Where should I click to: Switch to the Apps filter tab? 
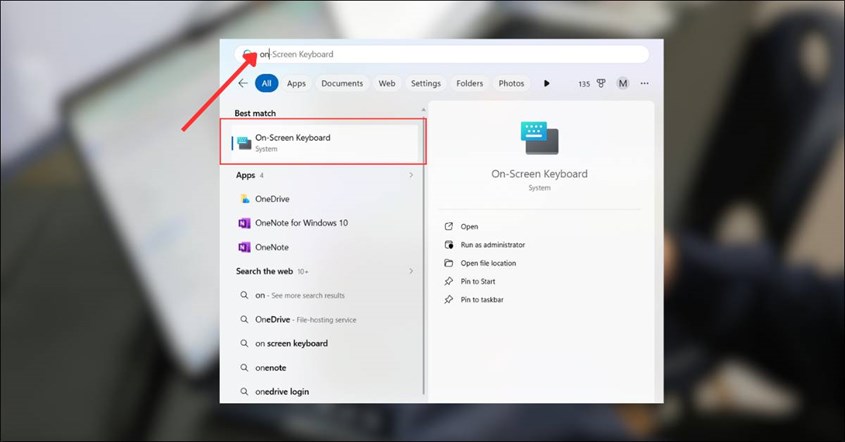(x=296, y=83)
